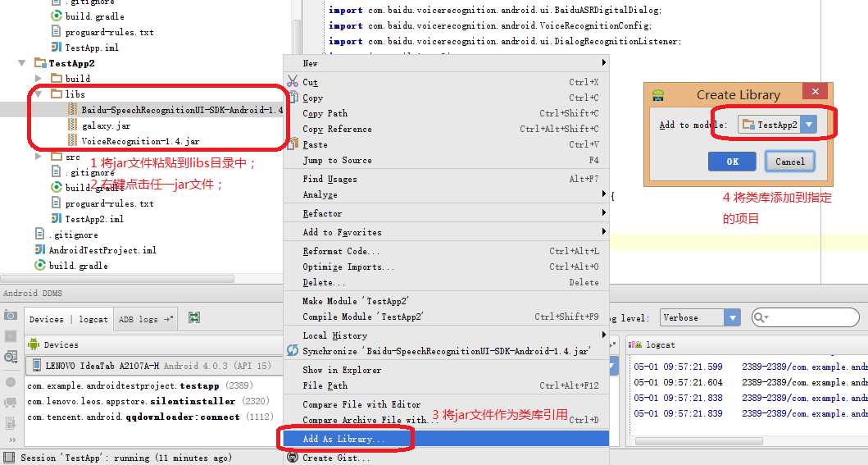This screenshot has height=465, width=868.
Task: Expand more DDMS sidebar tools with chevrons
Action: [12, 440]
